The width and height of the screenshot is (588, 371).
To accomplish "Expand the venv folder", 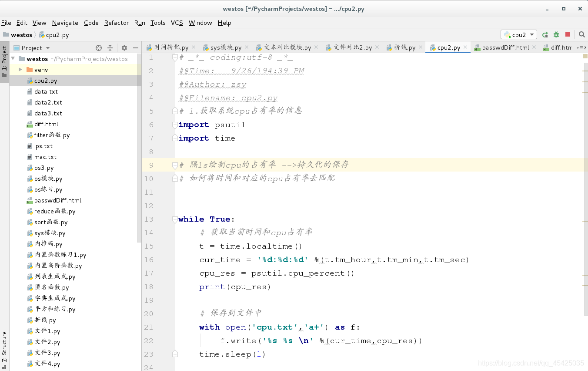I will [20, 70].
